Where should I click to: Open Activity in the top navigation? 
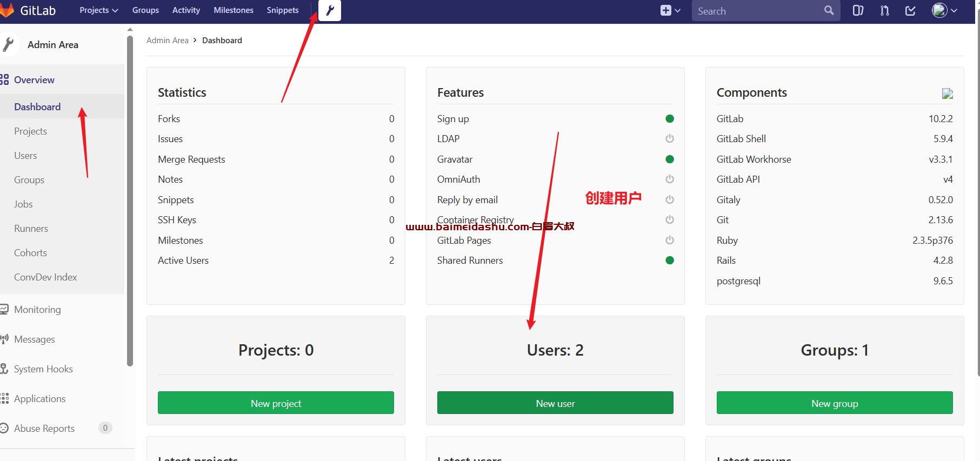(x=186, y=10)
